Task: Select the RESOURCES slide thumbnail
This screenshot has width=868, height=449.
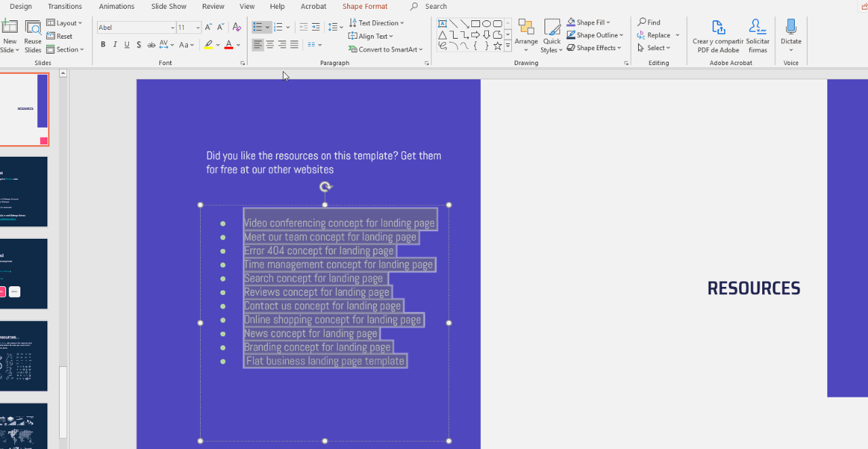Action: point(24,109)
